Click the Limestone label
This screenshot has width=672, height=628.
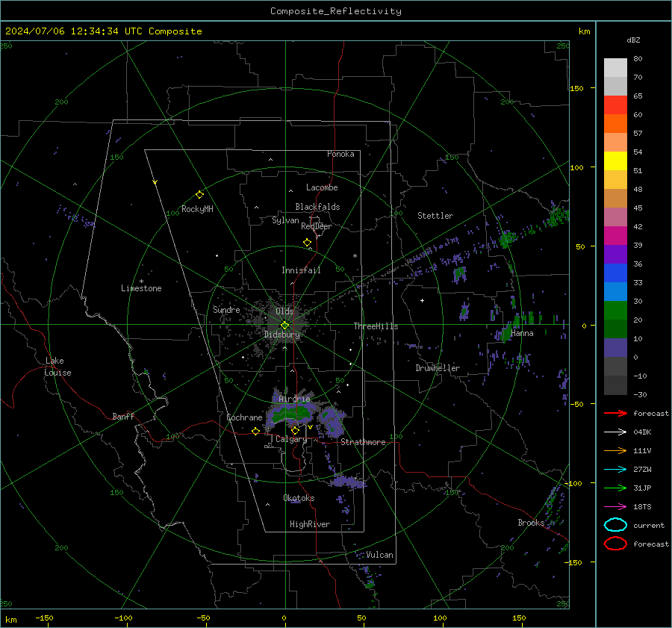[141, 288]
